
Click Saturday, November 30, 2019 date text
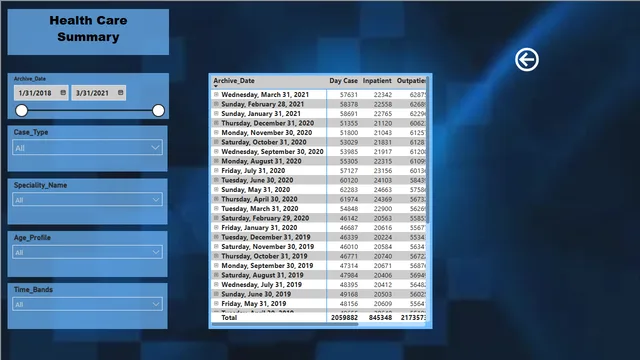pos(267,247)
